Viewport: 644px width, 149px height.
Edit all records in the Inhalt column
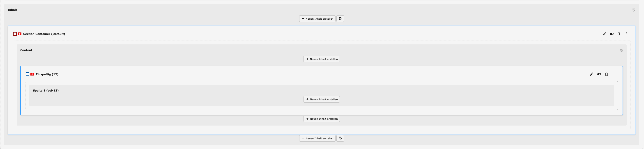tap(633, 10)
